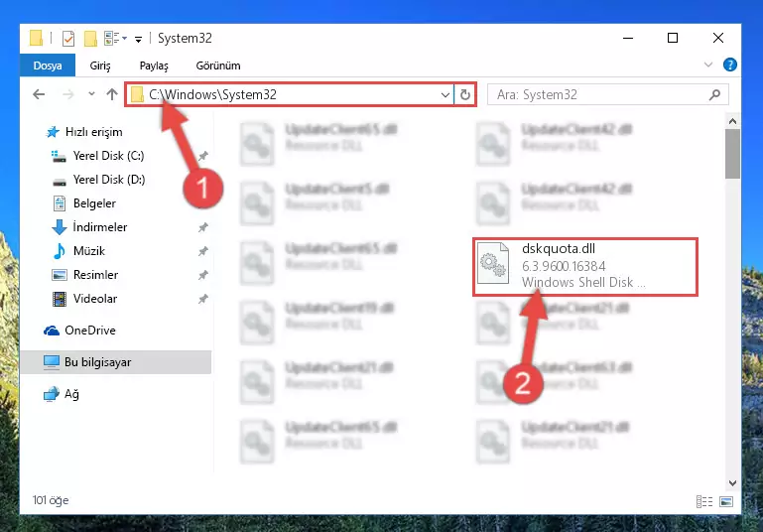
Task: Click the dskquota.dll gear file icon
Action: pyautogui.click(x=493, y=263)
